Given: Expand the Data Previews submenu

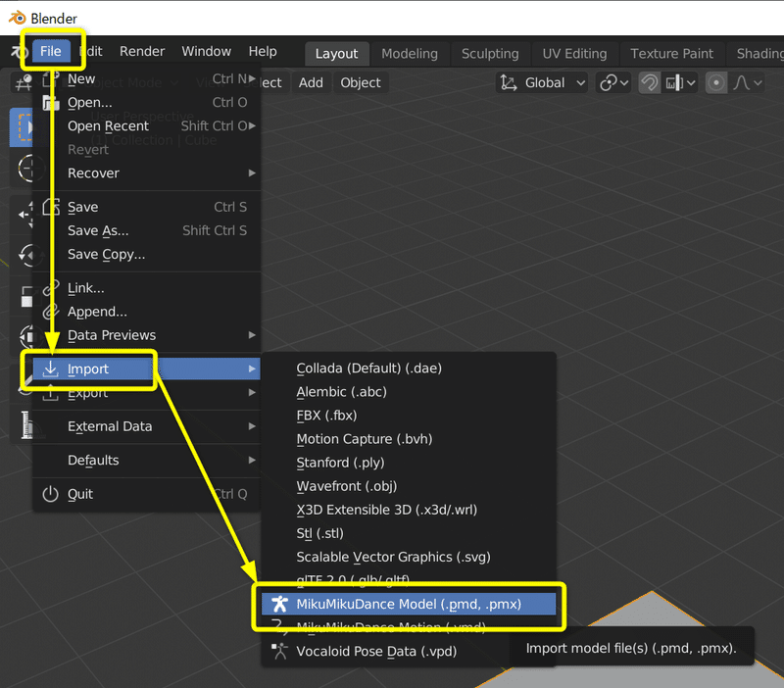Looking at the screenshot, I should click(147, 335).
